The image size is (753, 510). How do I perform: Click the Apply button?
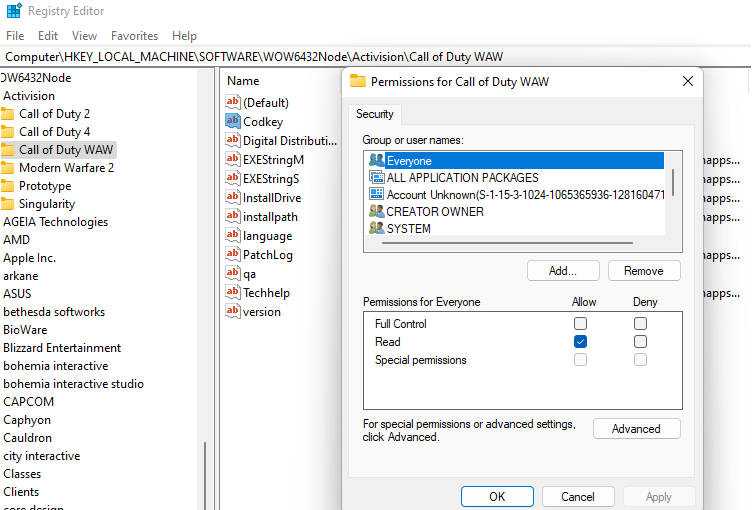pos(659,497)
